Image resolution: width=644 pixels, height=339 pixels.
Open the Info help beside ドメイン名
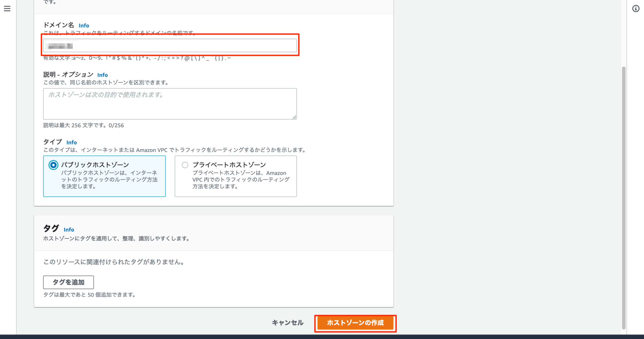coord(84,25)
